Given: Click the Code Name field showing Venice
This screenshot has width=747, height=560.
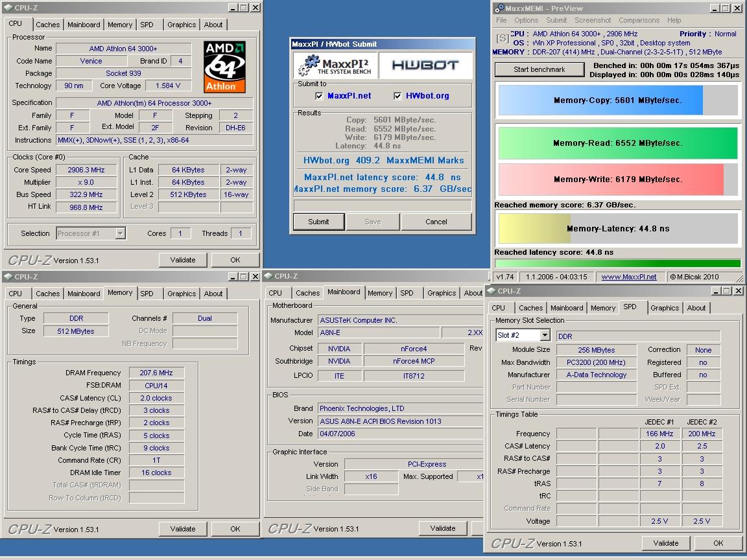Looking at the screenshot, I should 91,61.
